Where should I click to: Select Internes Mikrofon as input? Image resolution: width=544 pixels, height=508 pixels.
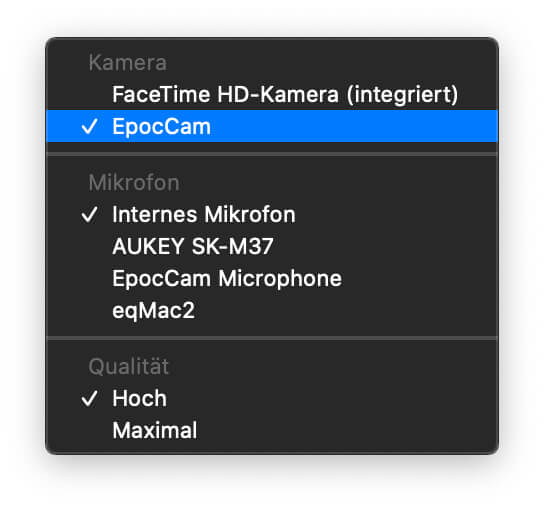pyautogui.click(x=272, y=214)
